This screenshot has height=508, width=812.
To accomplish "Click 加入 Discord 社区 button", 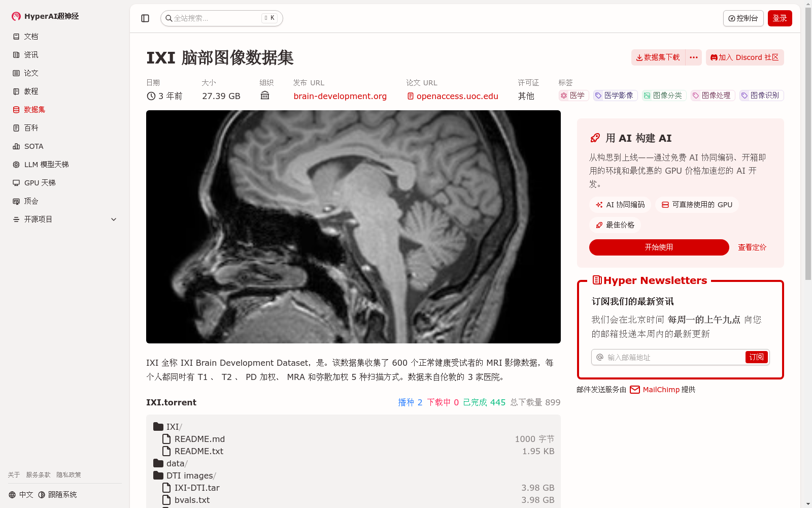I will click(745, 57).
